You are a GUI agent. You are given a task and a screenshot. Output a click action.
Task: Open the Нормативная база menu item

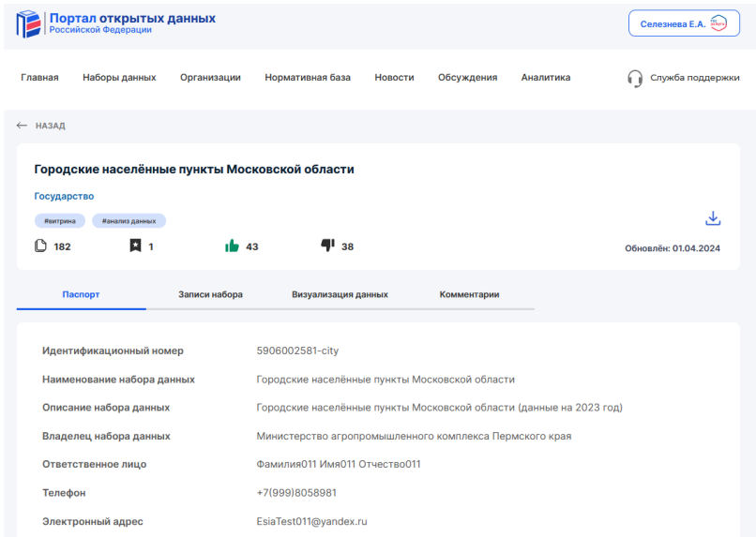pyautogui.click(x=308, y=78)
